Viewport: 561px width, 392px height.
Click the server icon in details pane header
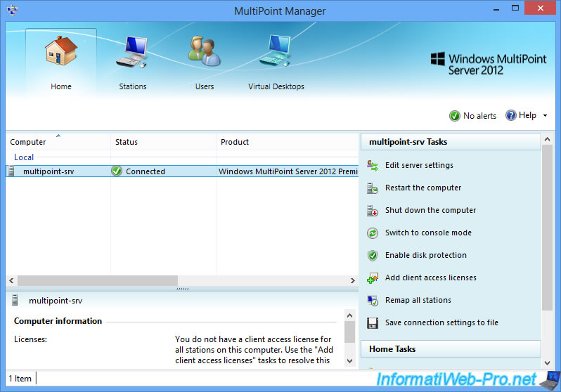point(15,300)
